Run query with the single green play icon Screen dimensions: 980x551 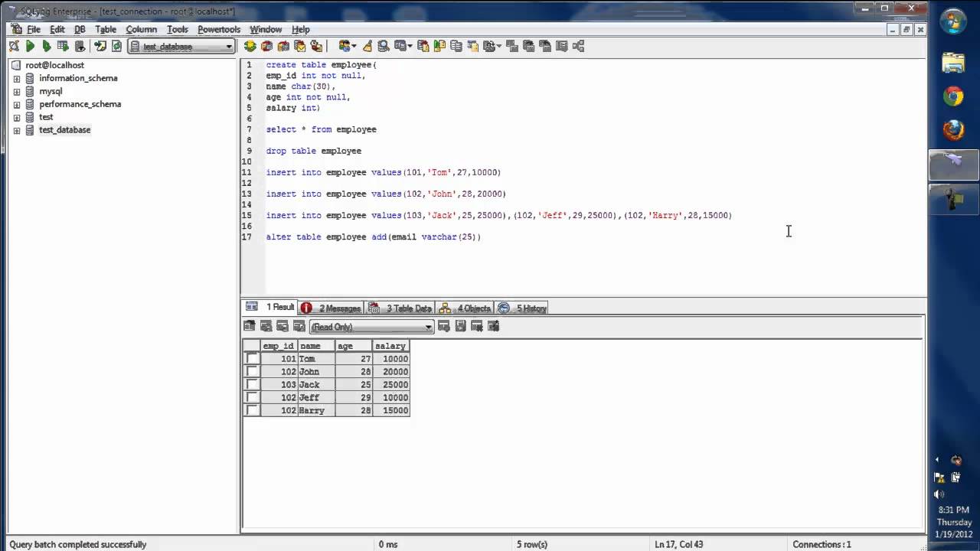(x=31, y=46)
